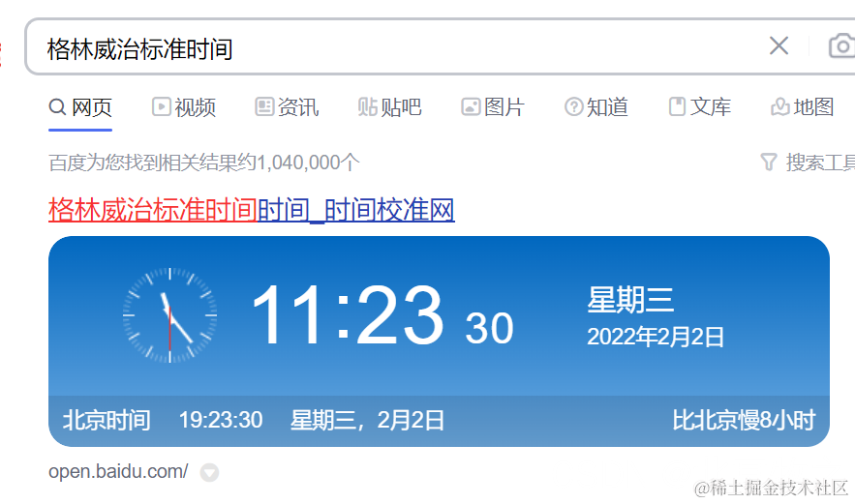Switch to the 视频 tab
This screenshot has height=504, width=855.
[184, 107]
